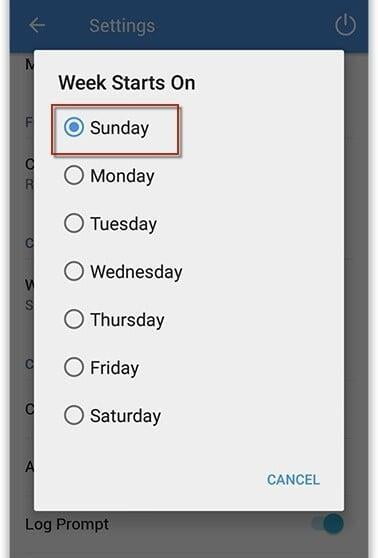Choose Tuesday radio option
The height and width of the screenshot is (558, 378).
click(74, 223)
